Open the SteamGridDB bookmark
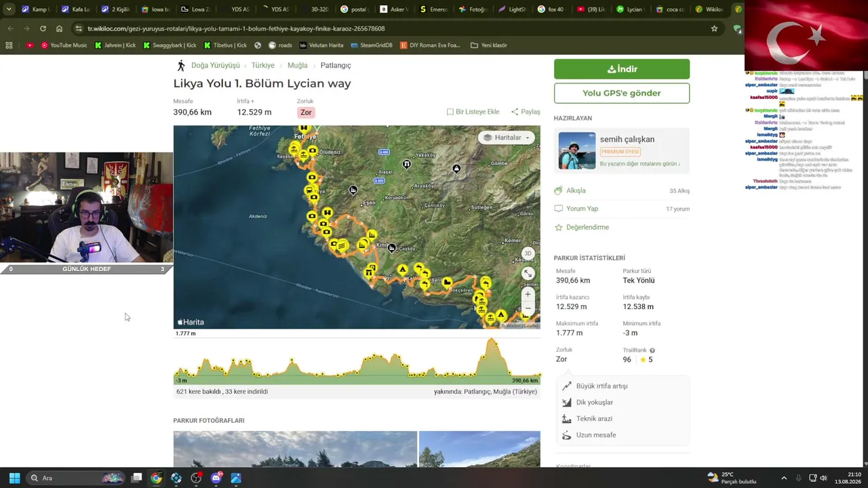Viewport: 868px width, 488px height. click(372, 45)
